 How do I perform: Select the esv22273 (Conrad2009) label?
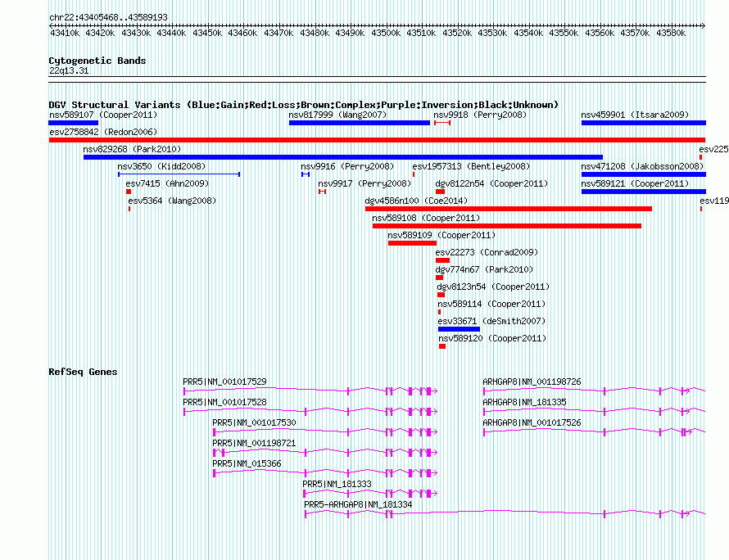487,252
